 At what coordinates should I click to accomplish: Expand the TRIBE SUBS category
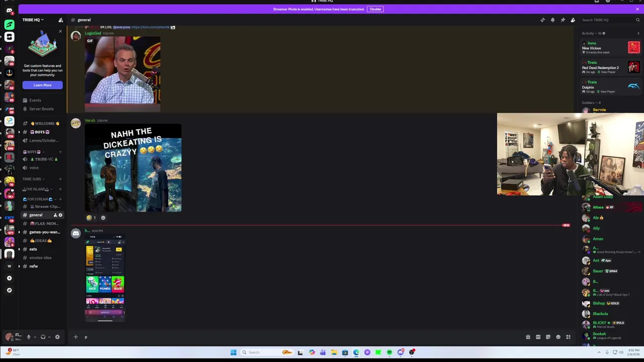[x=33, y=179]
